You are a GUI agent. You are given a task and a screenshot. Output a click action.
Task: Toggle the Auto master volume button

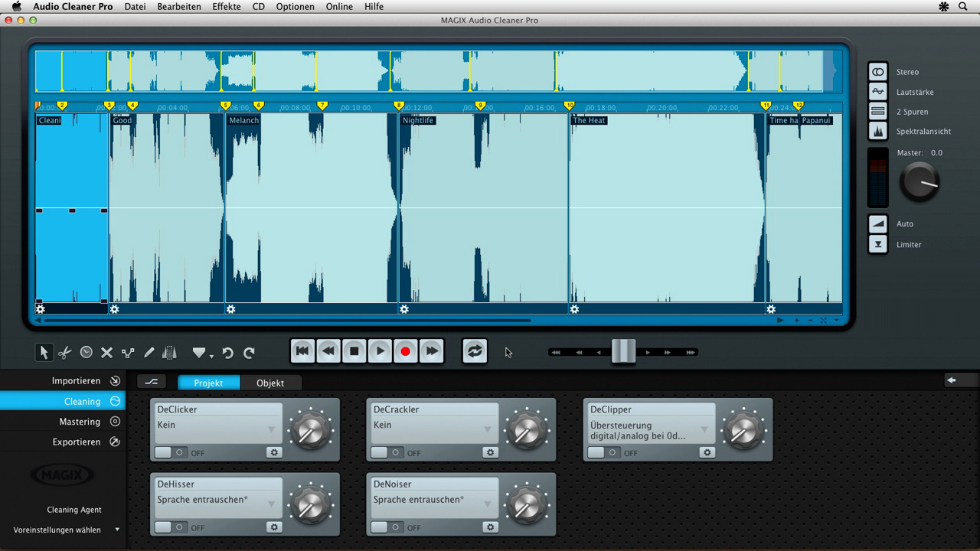(x=878, y=224)
